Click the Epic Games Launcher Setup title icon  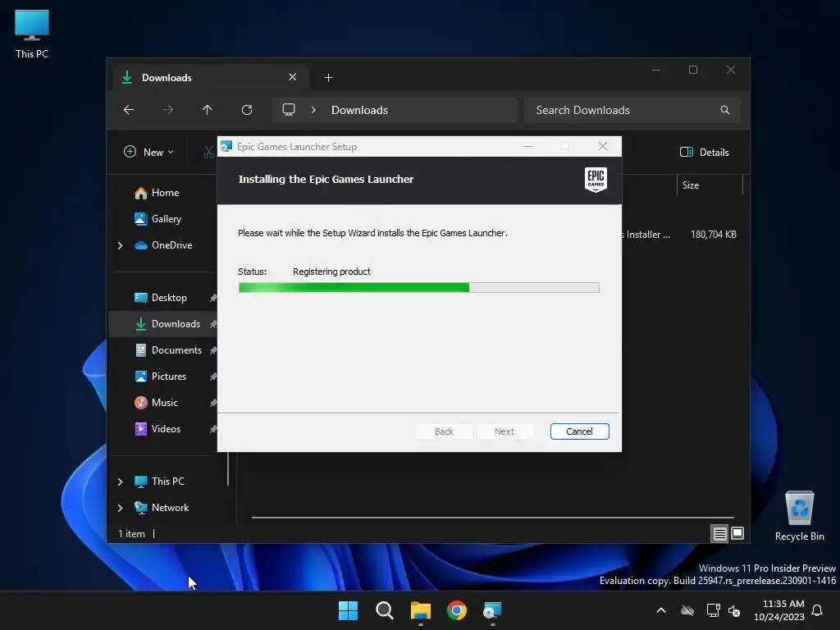(x=226, y=146)
